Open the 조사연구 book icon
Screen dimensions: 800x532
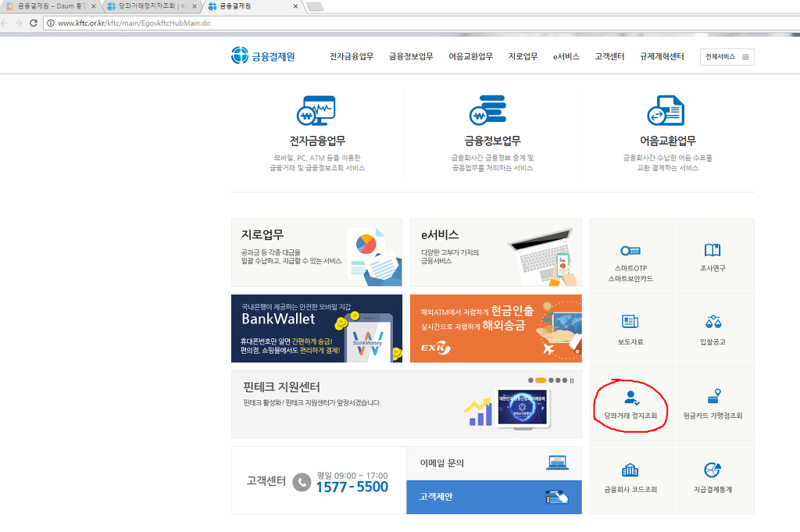click(712, 250)
